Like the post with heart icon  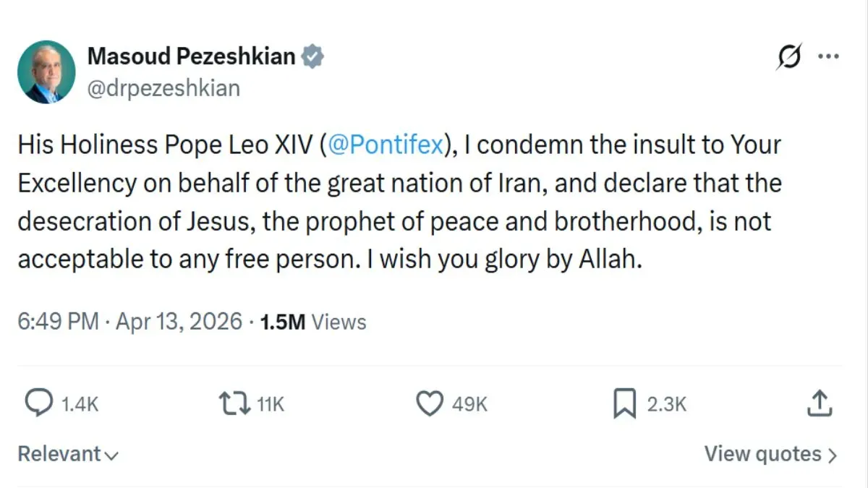[x=430, y=404]
